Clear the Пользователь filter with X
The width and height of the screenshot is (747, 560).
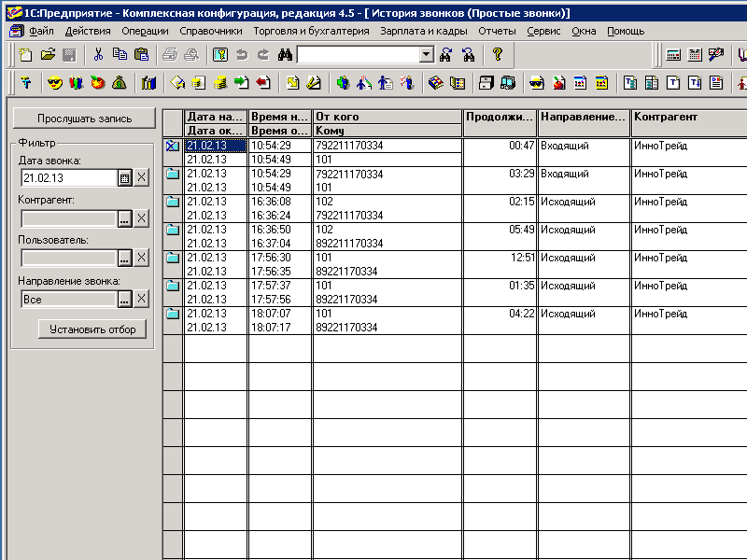point(142,259)
